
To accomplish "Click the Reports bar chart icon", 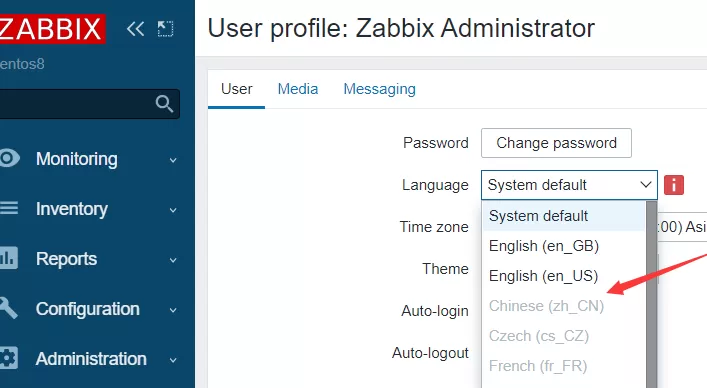I will pos(9,258).
